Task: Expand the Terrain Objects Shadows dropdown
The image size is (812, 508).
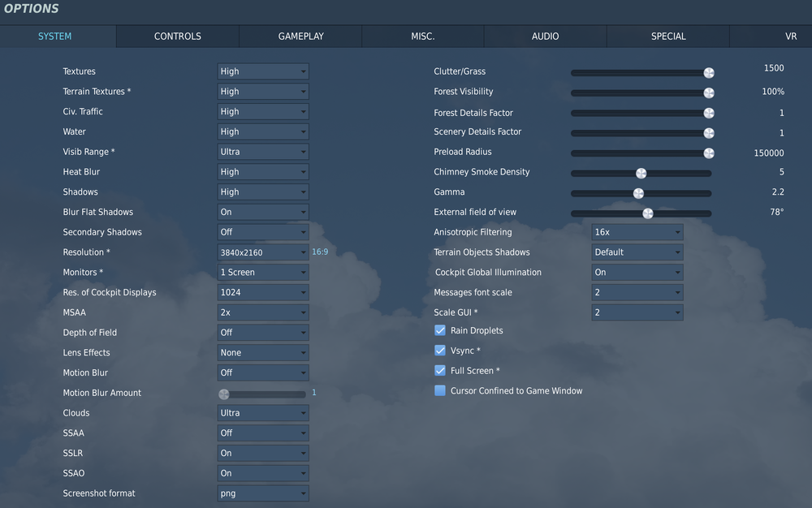Action: click(637, 252)
